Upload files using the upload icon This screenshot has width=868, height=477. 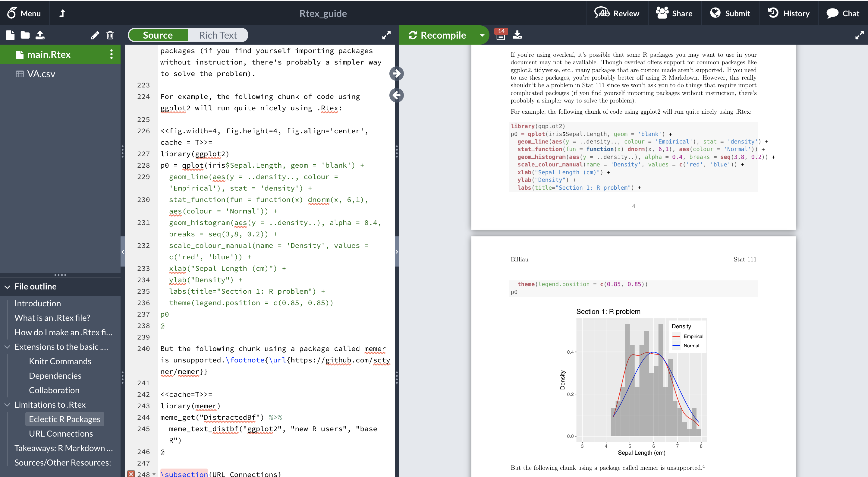pyautogui.click(x=40, y=35)
